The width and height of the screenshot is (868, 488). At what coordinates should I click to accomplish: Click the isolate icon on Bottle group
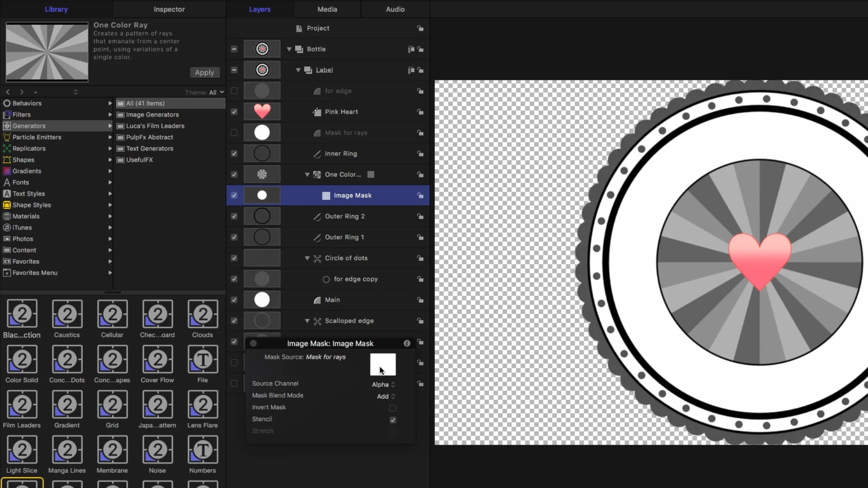(411, 49)
